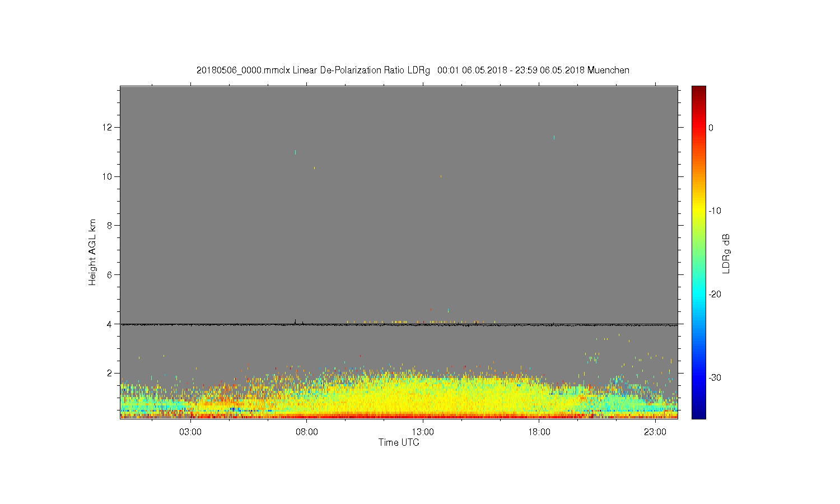Screen dimensions: 840x504
Task: Click the 13:00 time tick label
Action: point(423,432)
